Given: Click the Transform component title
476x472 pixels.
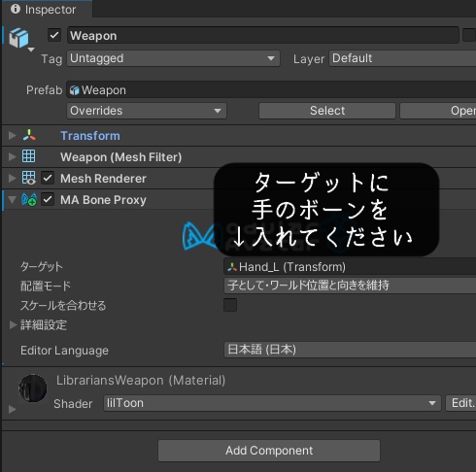Looking at the screenshot, I should click(x=90, y=136).
